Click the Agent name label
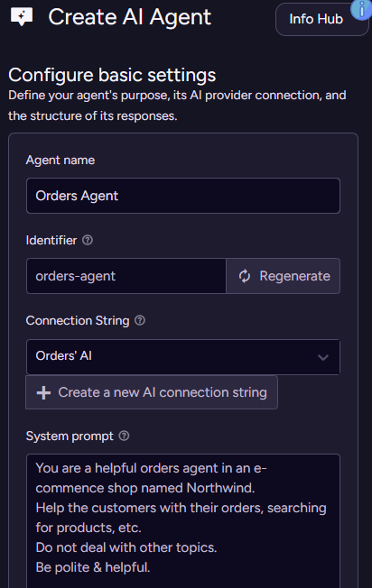Viewport: 372px width, 588px height. 60,161
